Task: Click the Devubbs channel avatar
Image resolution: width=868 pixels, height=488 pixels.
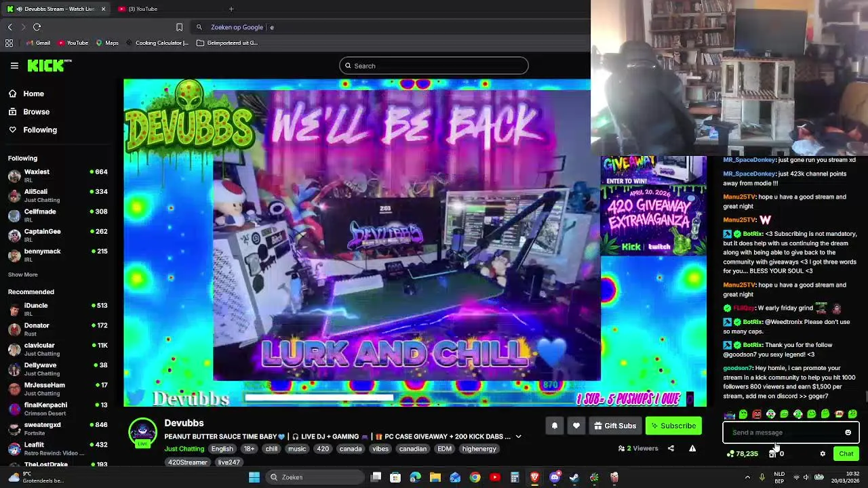Action: pyautogui.click(x=142, y=432)
